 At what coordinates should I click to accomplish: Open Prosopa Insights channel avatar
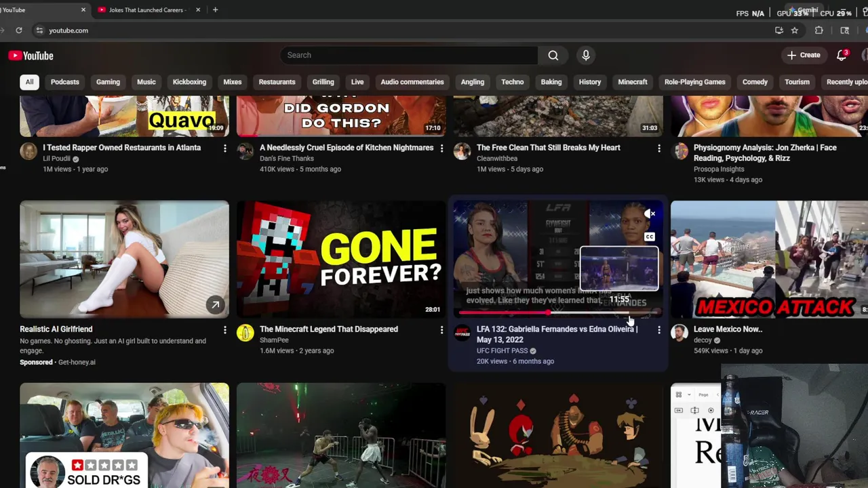point(679,150)
